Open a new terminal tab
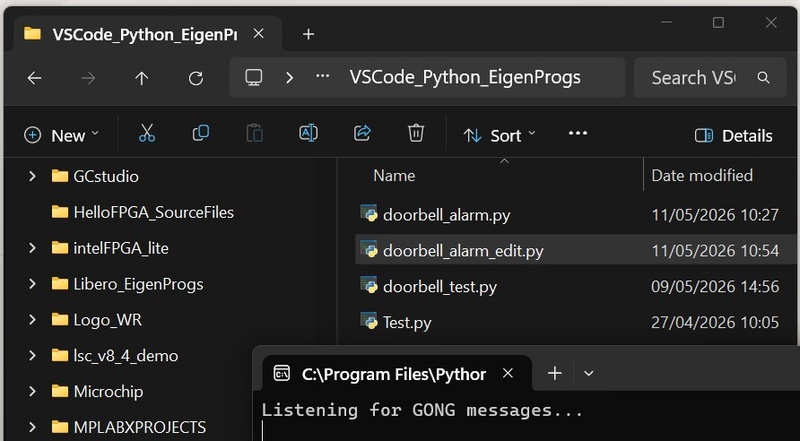The image size is (800, 441). point(555,373)
